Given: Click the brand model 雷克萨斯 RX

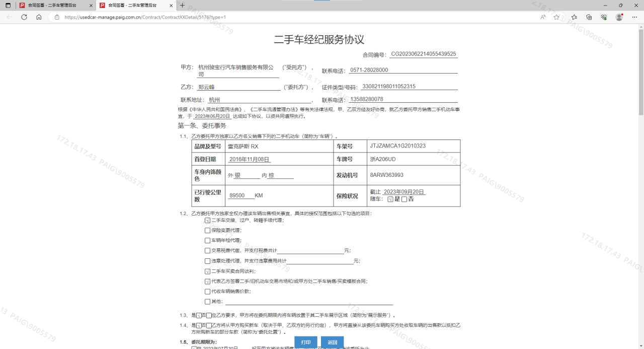Looking at the screenshot, I should (x=243, y=147).
